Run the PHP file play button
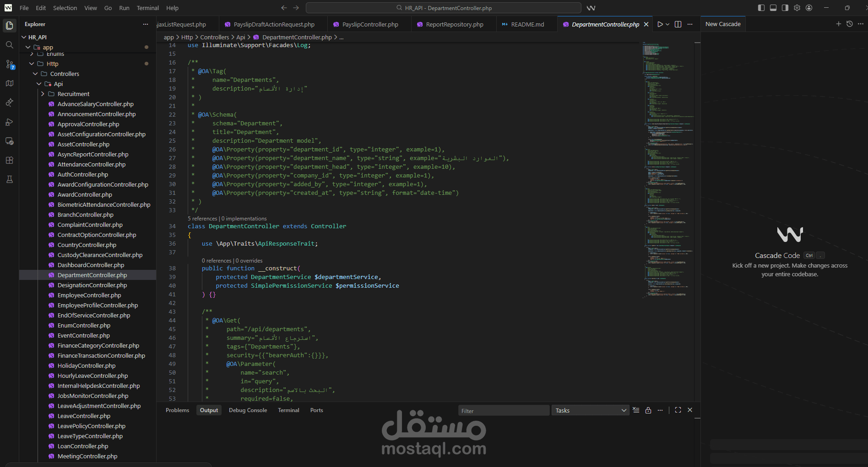The width and height of the screenshot is (868, 467). click(660, 24)
